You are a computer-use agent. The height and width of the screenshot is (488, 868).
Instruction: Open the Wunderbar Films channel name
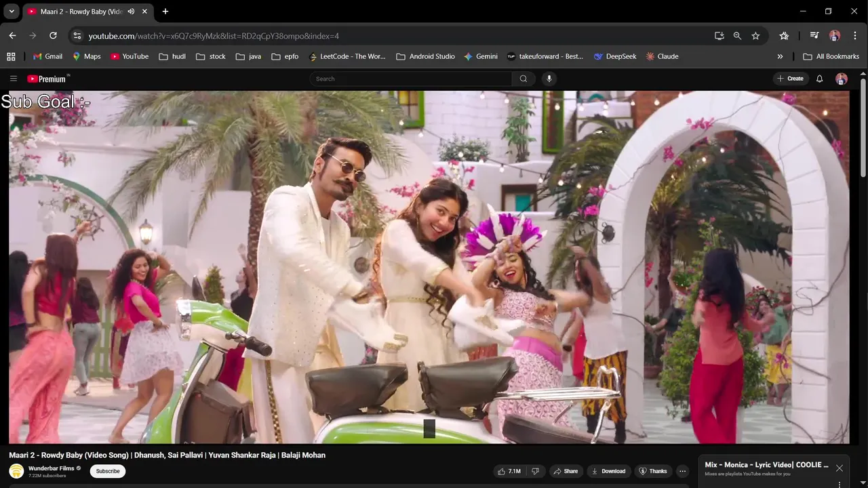pyautogui.click(x=52, y=468)
